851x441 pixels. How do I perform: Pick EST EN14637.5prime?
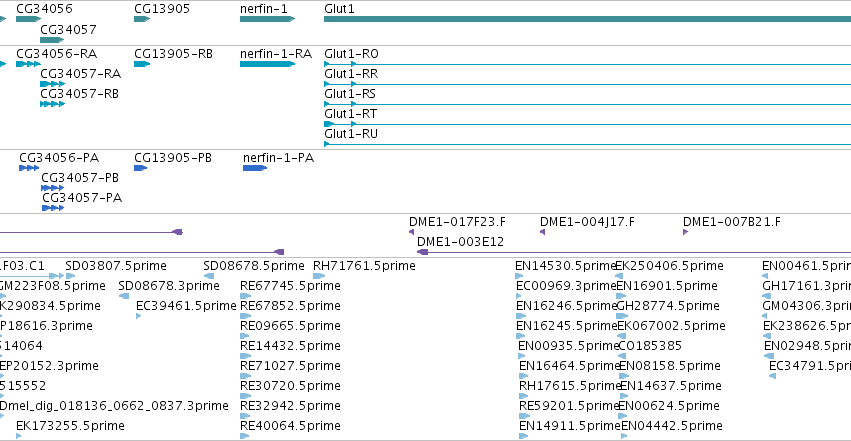(x=671, y=386)
